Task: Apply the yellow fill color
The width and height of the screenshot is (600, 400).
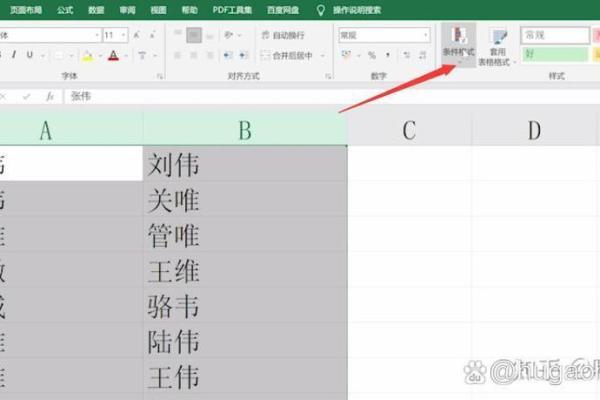Action: point(88,56)
